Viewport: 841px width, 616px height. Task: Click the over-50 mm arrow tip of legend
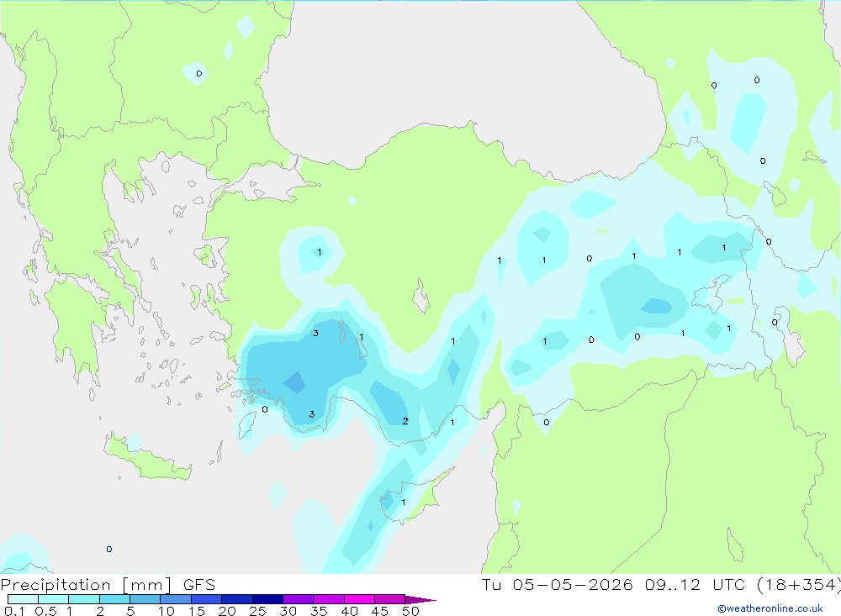click(420, 600)
